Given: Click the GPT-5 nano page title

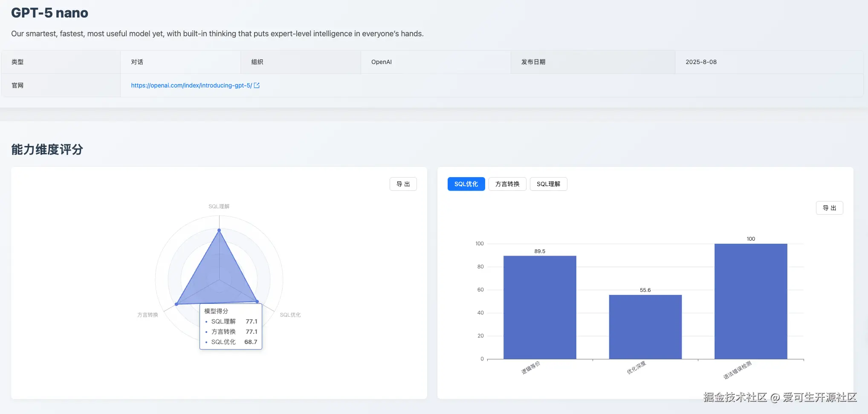Looking at the screenshot, I should coord(49,13).
